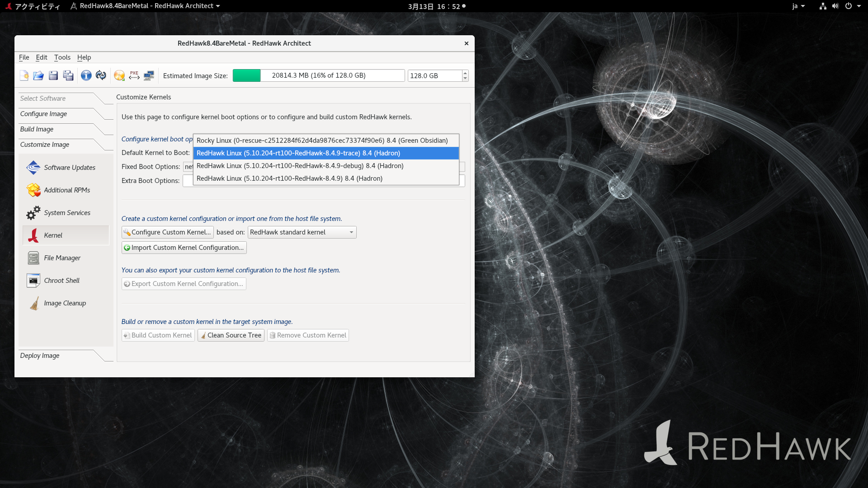Select the Kernel sidebar item
The image size is (868, 488).
click(66, 235)
